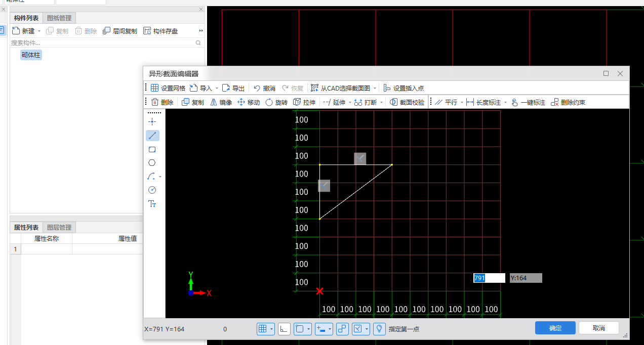
Task: Expand the 平行 dropdown arrow
Action: (x=462, y=102)
